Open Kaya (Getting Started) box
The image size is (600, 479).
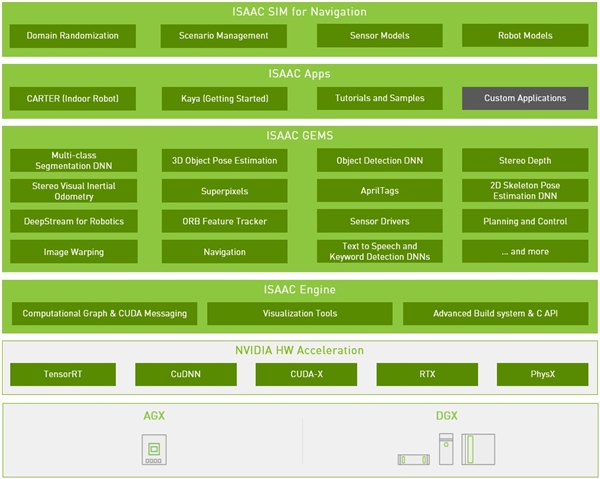pyautogui.click(x=225, y=99)
